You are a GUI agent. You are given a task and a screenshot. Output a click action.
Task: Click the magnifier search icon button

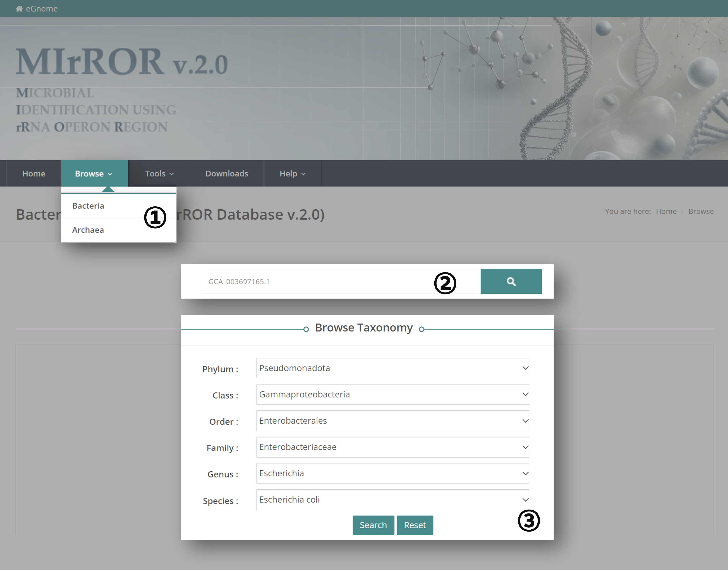coord(510,281)
